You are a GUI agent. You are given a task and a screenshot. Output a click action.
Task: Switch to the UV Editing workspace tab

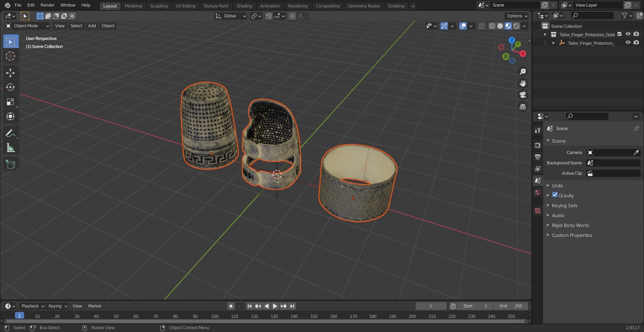click(x=185, y=6)
